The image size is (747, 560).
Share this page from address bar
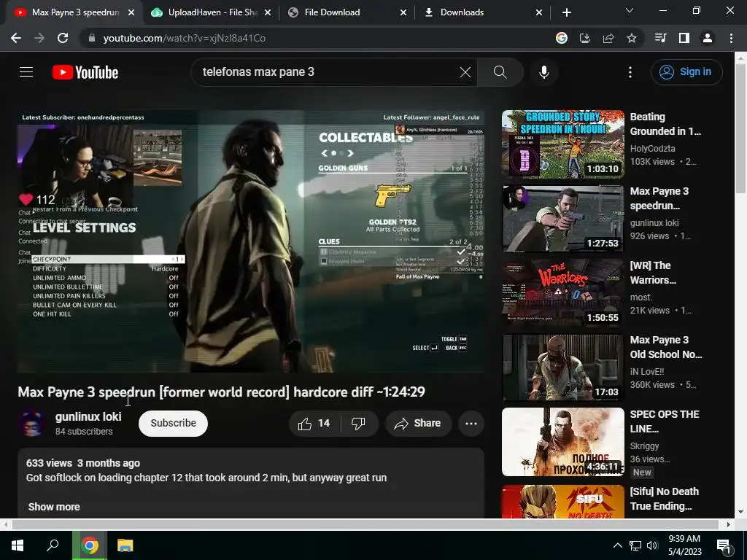pos(608,38)
